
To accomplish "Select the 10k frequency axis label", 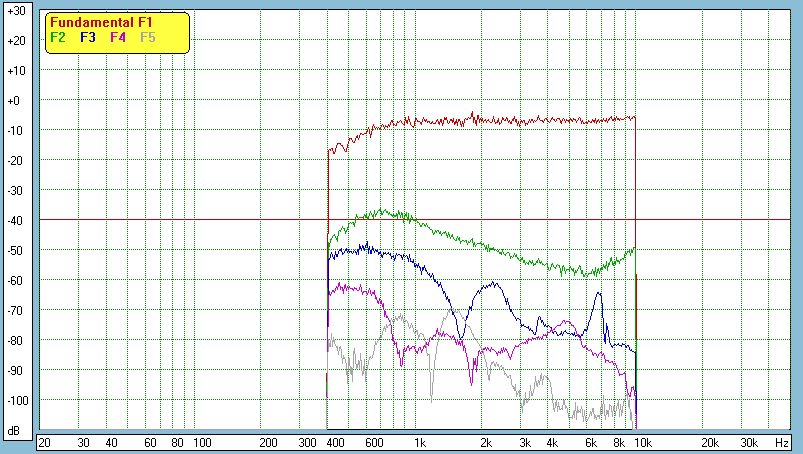I will (645, 442).
